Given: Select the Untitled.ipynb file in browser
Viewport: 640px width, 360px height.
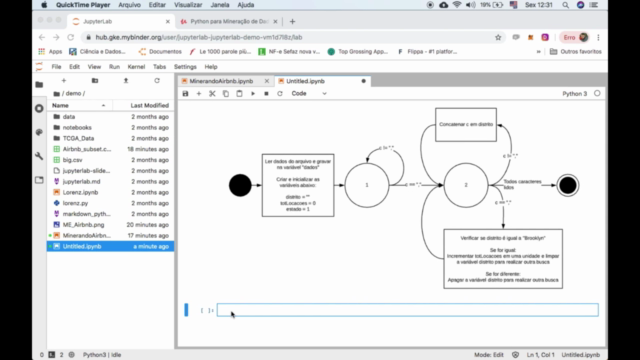Looking at the screenshot, I should [x=110, y=247].
